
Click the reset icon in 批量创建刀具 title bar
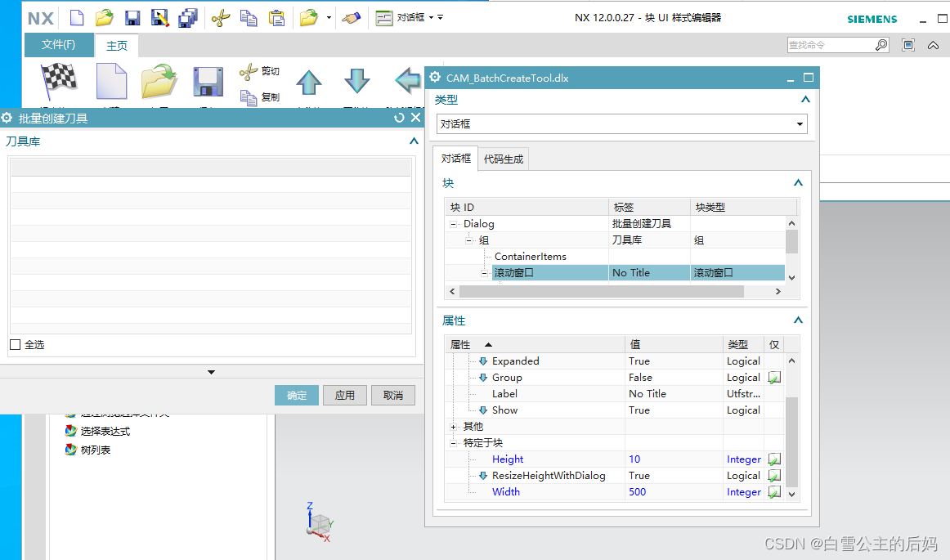pyautogui.click(x=399, y=118)
